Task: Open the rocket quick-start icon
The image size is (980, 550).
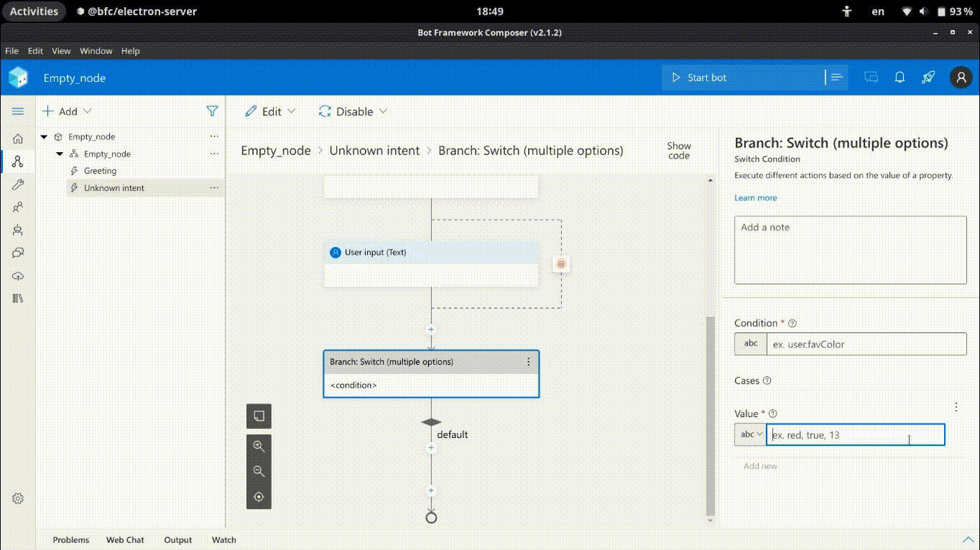Action: (x=928, y=78)
